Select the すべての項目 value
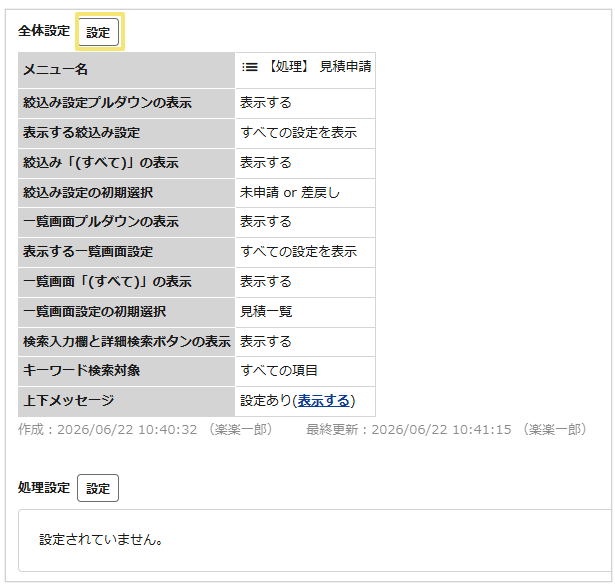 pos(279,371)
